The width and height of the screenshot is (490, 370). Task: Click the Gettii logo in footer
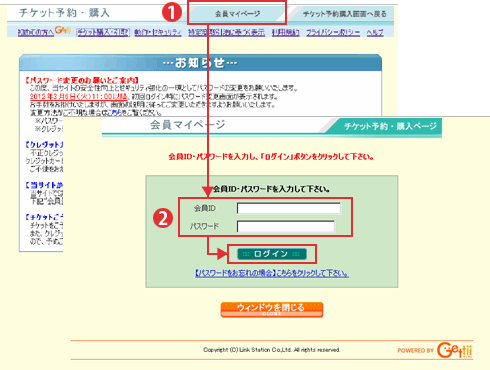(455, 350)
